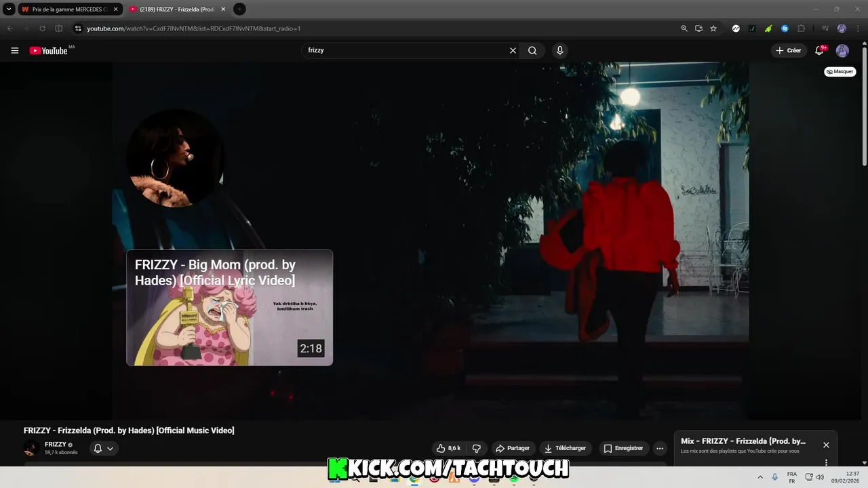868x488 pixels.
Task: Open the FRIZZY channel avatar below the video
Action: pyautogui.click(x=31, y=448)
